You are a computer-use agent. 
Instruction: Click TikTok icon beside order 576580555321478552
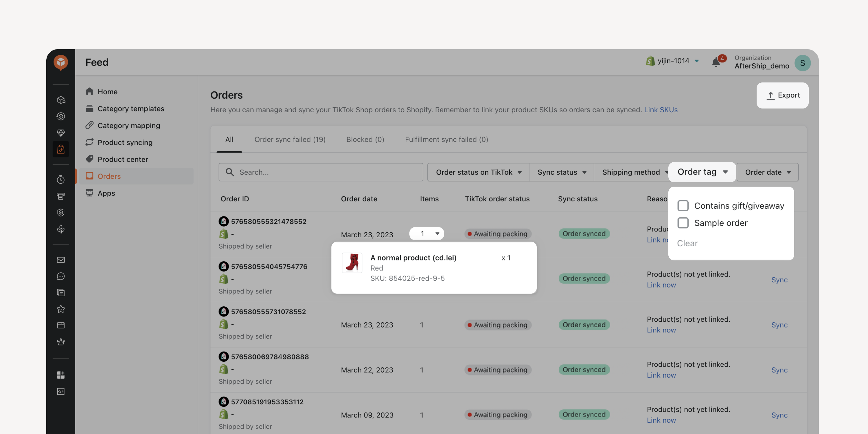(x=224, y=221)
